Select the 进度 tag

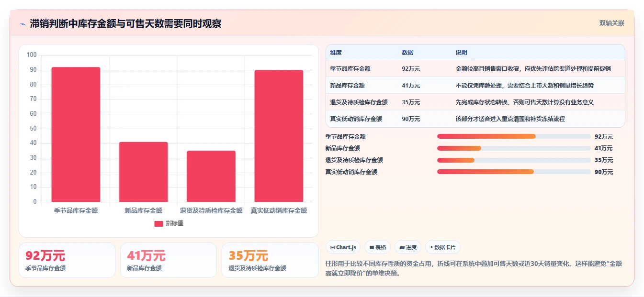click(408, 247)
